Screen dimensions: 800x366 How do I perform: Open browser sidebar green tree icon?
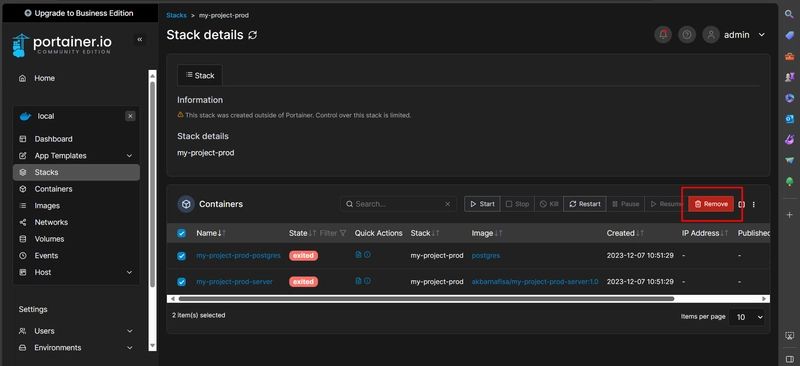coord(789,182)
